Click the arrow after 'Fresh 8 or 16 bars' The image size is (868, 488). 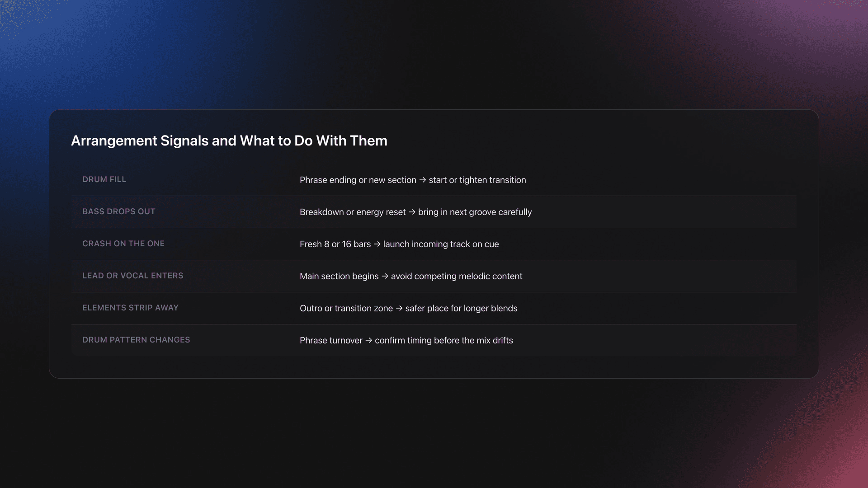(x=377, y=244)
